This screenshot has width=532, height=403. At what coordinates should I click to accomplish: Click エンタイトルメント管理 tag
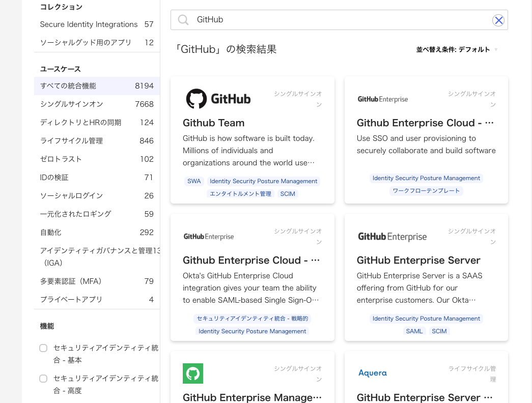(x=240, y=194)
